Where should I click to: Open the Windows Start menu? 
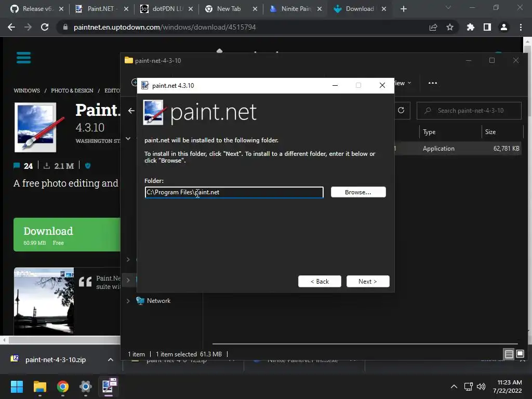tap(17, 387)
